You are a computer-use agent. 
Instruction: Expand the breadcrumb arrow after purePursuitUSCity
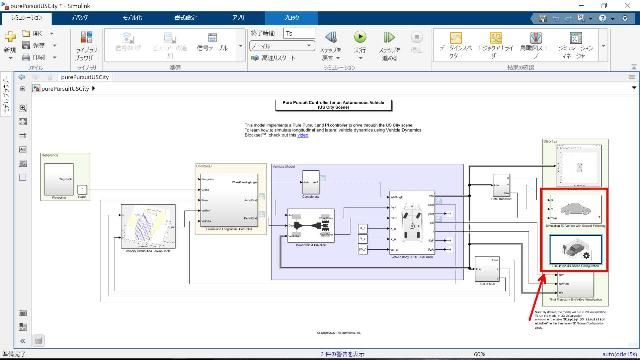pos(93,88)
